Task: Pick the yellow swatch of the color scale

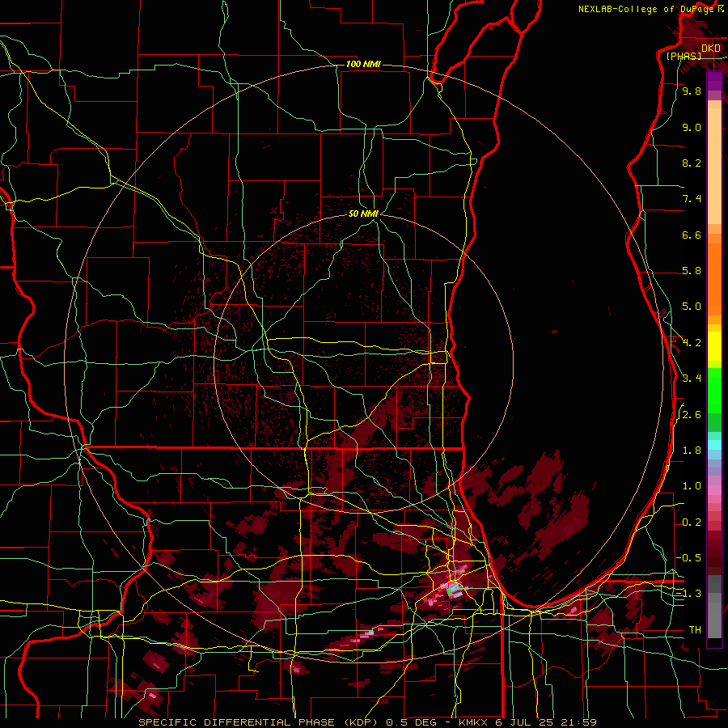Action: 714,346
